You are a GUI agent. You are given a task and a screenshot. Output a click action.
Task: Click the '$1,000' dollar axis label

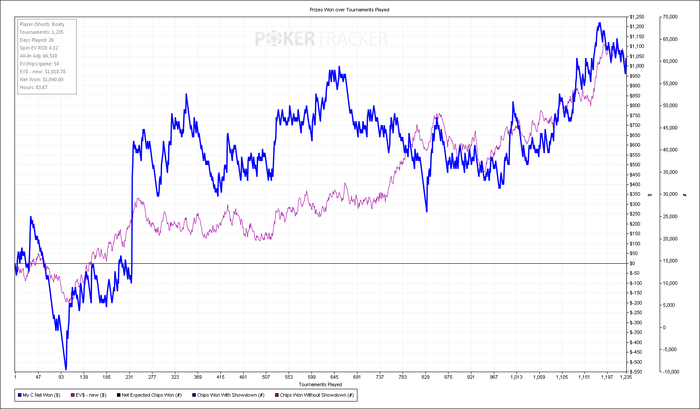tap(636, 66)
